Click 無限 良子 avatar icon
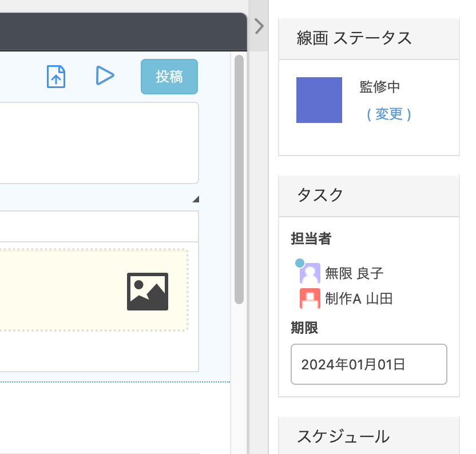This screenshot has height=454, width=476. coord(310,273)
